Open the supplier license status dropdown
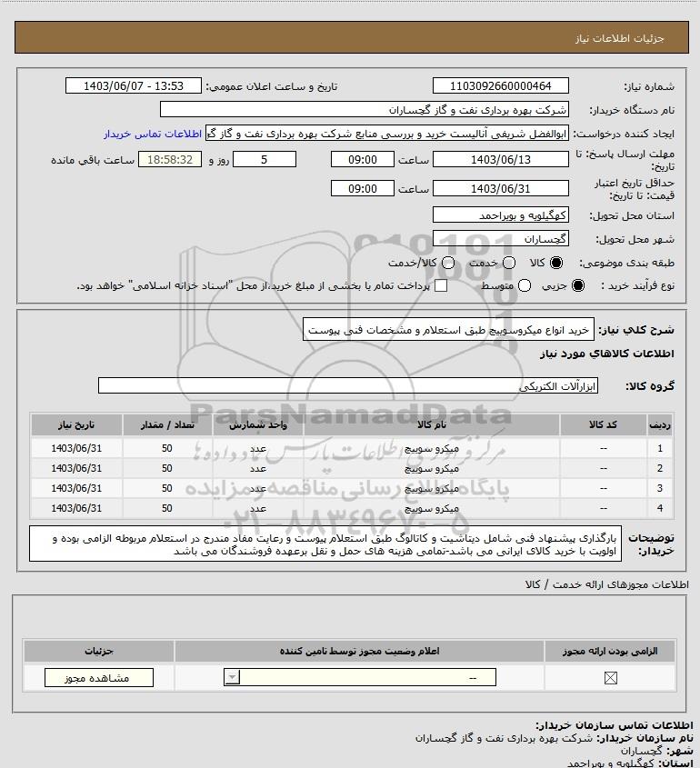 tap(360, 678)
